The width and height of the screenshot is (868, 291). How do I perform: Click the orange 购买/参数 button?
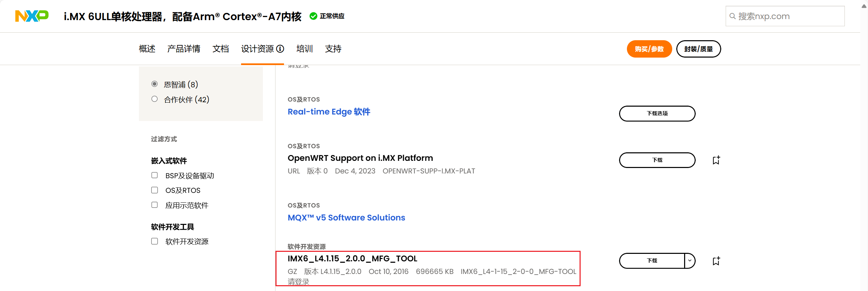coord(649,49)
